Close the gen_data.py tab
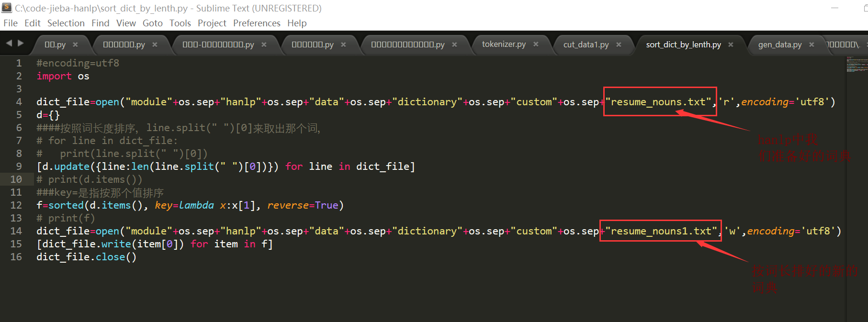This screenshot has width=868, height=322. click(x=812, y=44)
